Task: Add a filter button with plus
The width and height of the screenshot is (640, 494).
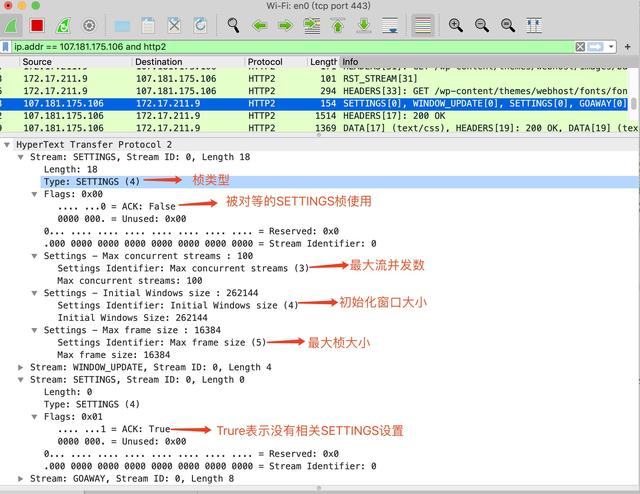Action: click(628, 47)
